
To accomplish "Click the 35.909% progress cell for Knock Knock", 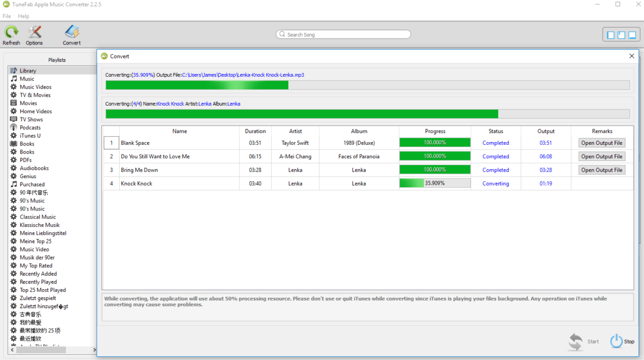I will 435,183.
